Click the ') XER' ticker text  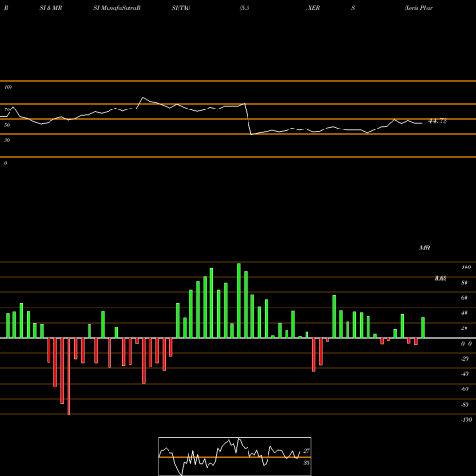point(312,8)
